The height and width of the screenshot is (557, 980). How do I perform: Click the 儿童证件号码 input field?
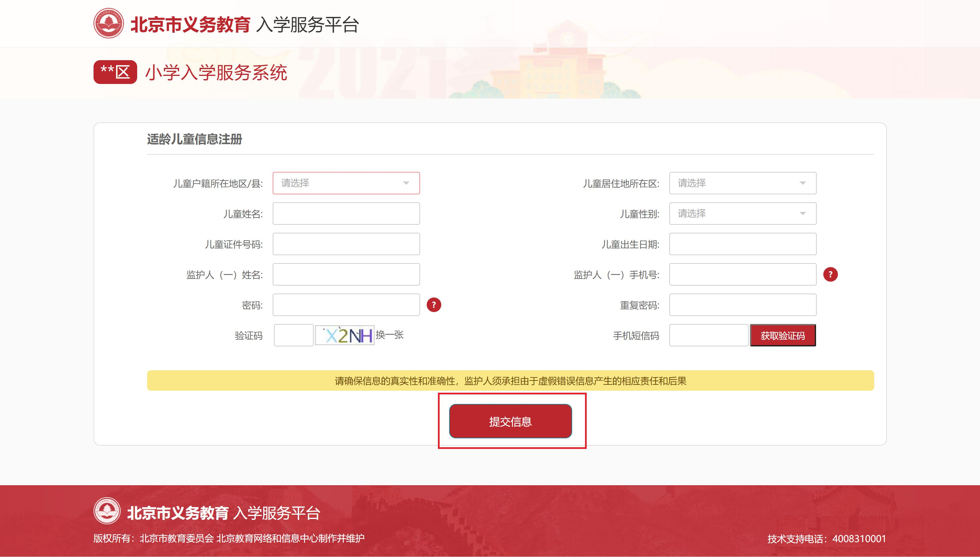[346, 244]
